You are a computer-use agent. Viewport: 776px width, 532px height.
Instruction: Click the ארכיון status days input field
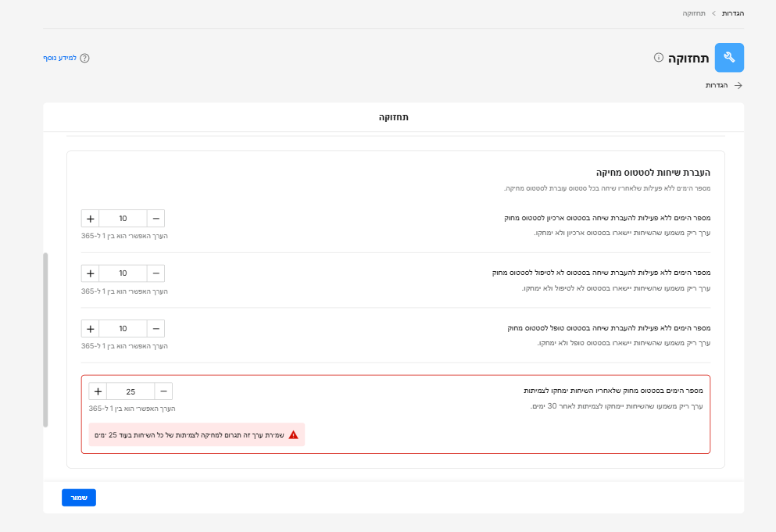coord(123,218)
